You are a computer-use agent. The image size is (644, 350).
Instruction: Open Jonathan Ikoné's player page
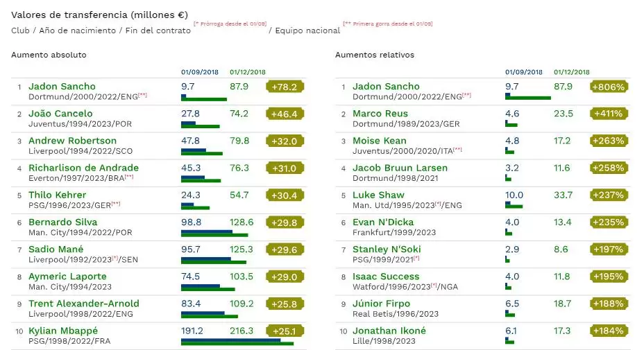pyautogui.click(x=389, y=331)
